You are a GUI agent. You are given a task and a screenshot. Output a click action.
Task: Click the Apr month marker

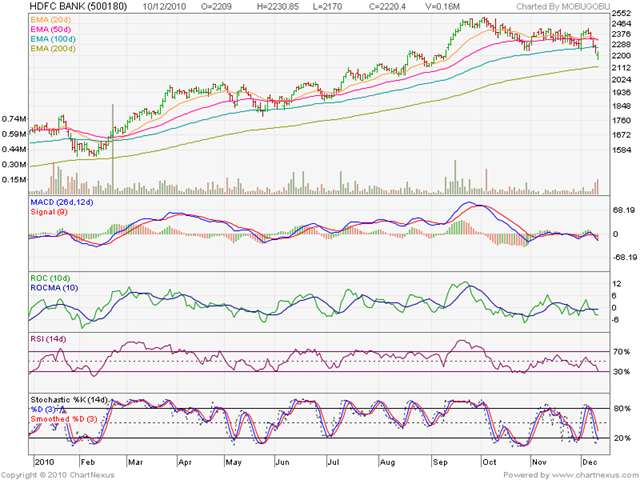click(185, 462)
